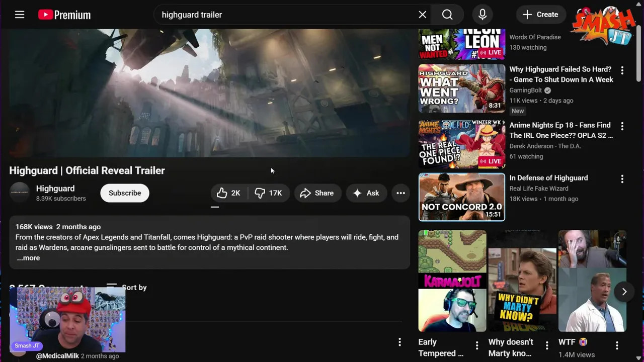Image resolution: width=644 pixels, height=362 pixels.
Task: Click the search magnifier button
Action: [x=447, y=15]
